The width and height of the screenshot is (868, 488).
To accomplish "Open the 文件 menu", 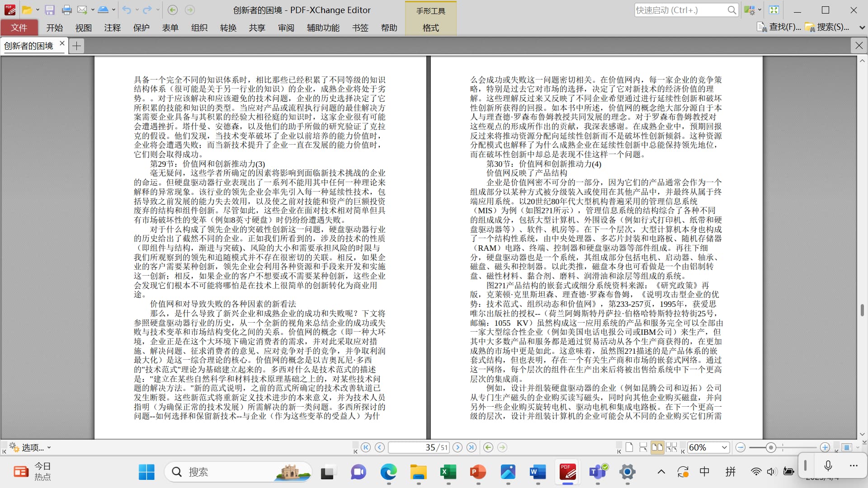I will 19,28.
